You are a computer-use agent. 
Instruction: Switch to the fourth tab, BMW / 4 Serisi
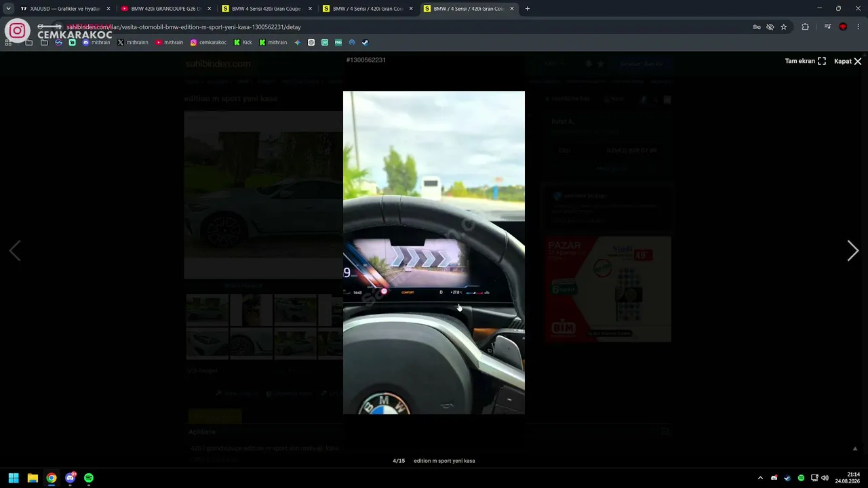(x=368, y=9)
